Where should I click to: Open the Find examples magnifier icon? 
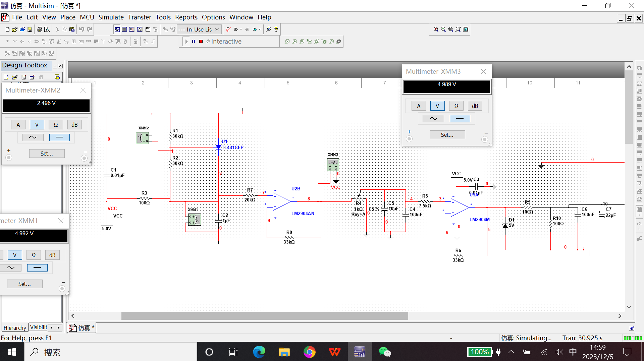[x=269, y=29]
